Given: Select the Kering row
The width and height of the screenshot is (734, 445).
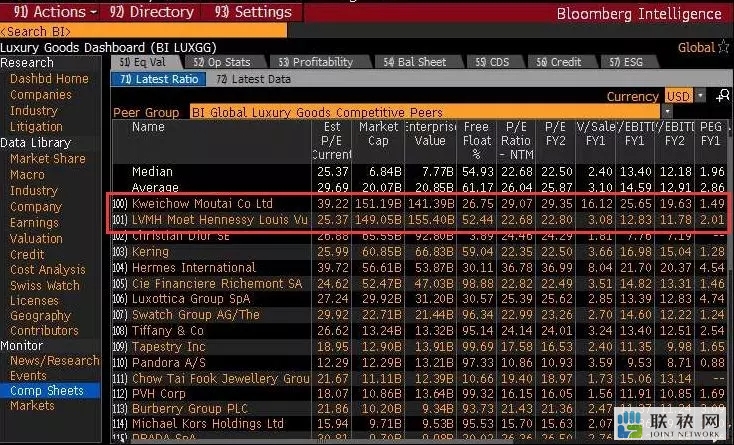Looking at the screenshot, I should click(419, 252).
